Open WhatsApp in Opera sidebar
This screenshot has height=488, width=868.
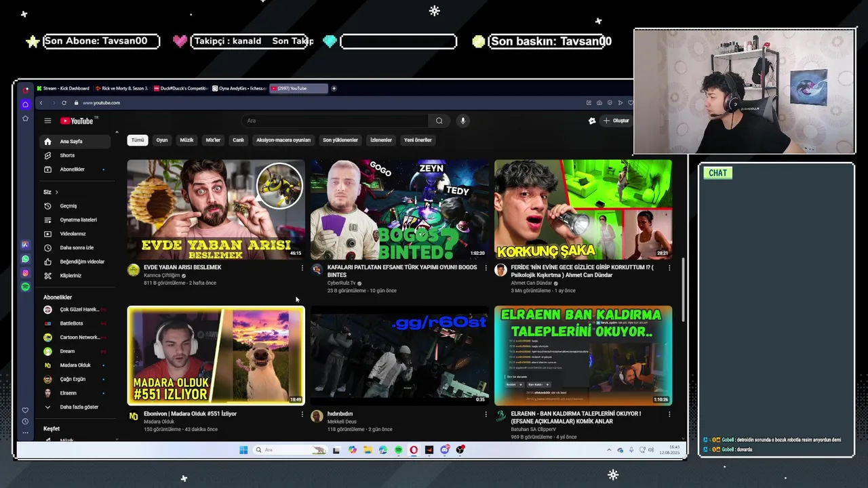point(25,259)
